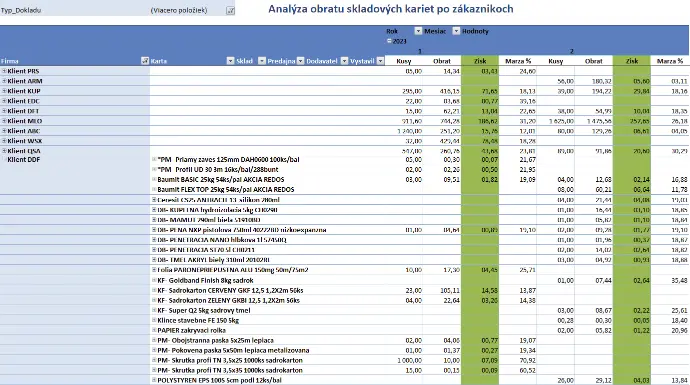This screenshot has height=385, width=690.
Task: Expand PM- Skrutka profi TN 3,5x35 item
Action: click(x=154, y=370)
